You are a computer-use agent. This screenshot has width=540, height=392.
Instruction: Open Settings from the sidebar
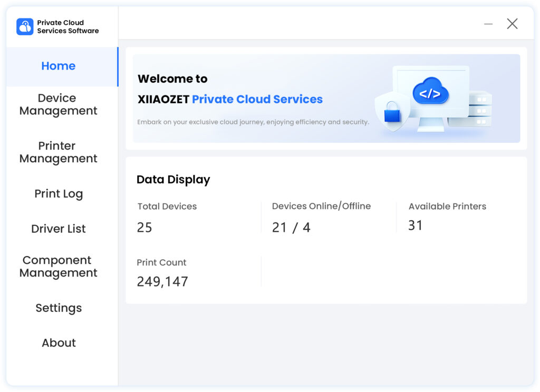[59, 308]
